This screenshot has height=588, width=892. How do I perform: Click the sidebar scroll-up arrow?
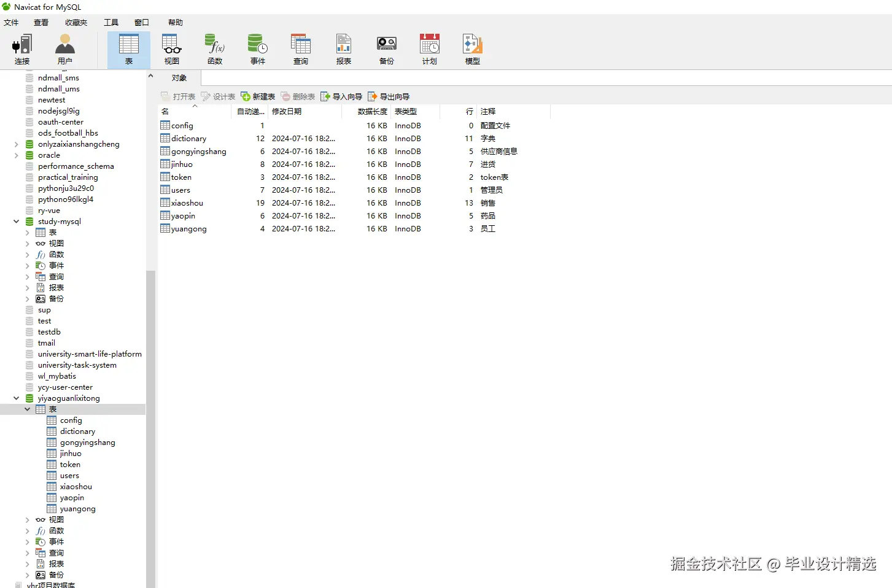(x=150, y=76)
